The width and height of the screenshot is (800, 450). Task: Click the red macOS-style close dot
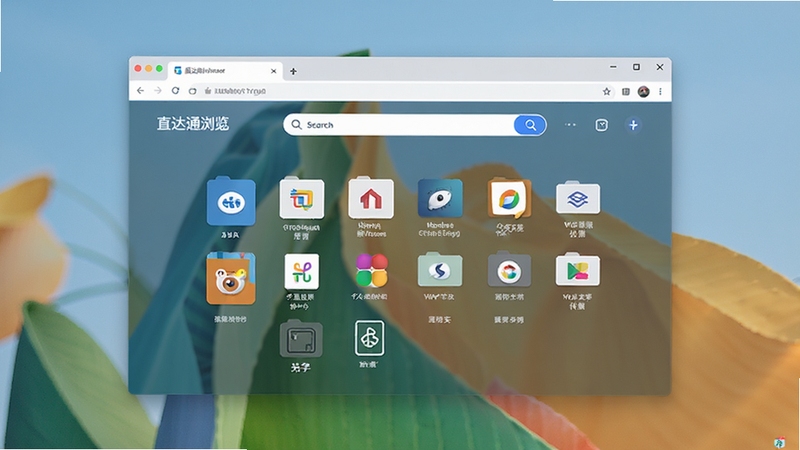[x=138, y=68]
